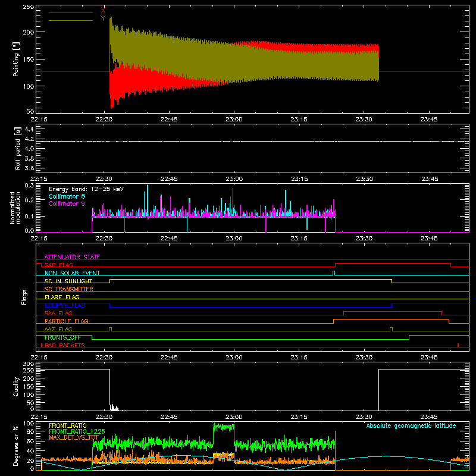The width and height of the screenshot is (476, 476).
Task: Click 23:45 time label under Roll period panel
Action: 429,179
